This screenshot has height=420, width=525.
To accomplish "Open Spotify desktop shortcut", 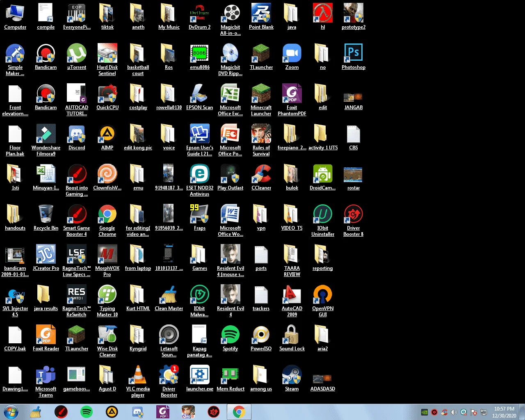I will 231,338.
